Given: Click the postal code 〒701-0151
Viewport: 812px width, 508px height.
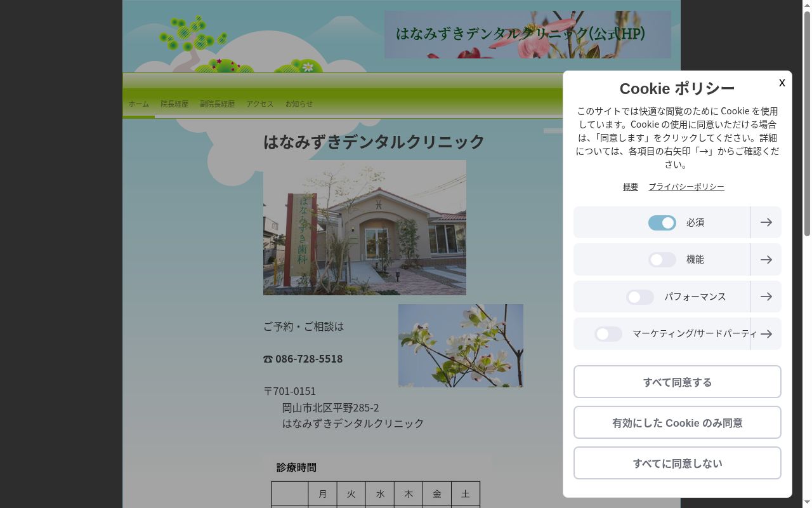Looking at the screenshot, I should point(289,391).
